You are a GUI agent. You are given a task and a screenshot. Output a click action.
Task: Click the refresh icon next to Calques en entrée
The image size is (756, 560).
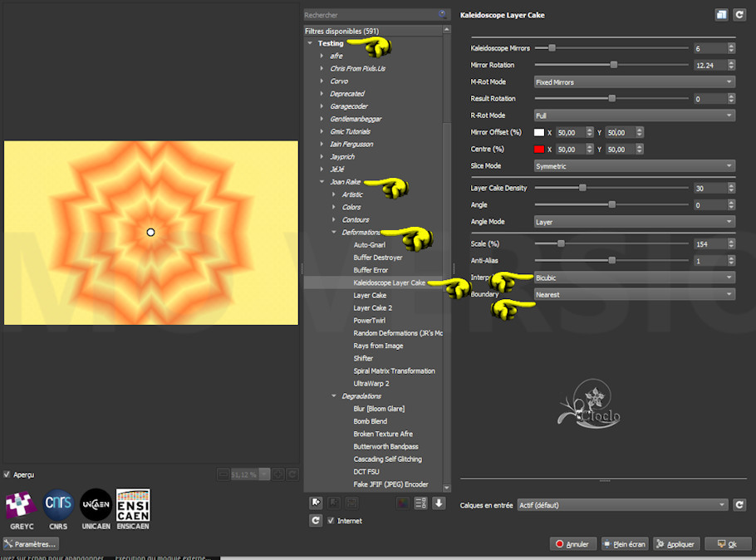[x=739, y=504]
